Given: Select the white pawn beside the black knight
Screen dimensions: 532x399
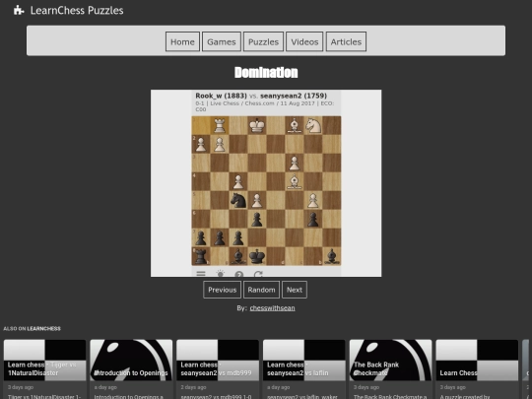Looking at the screenshot, I should (x=257, y=200).
